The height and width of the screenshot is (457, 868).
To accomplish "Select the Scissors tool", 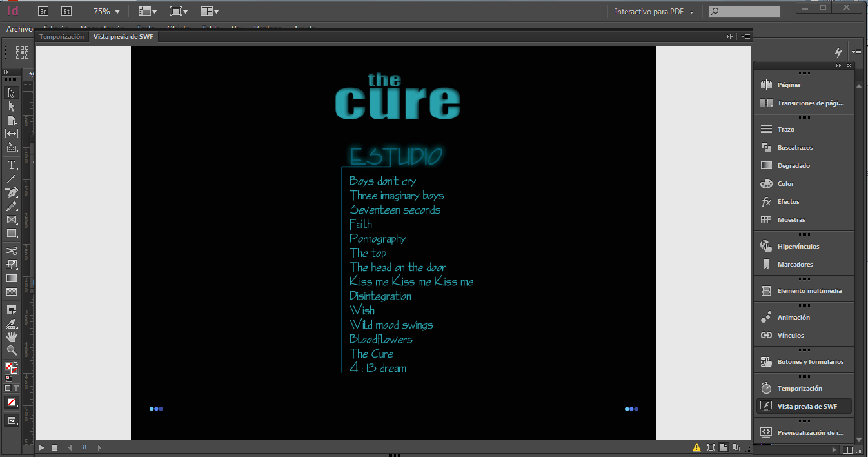I will pyautogui.click(x=12, y=251).
